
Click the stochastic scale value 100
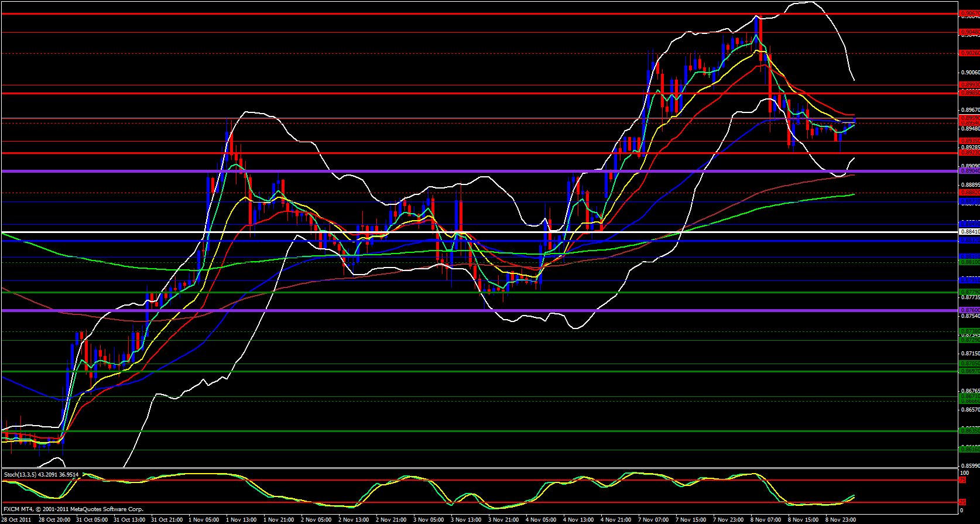point(965,472)
